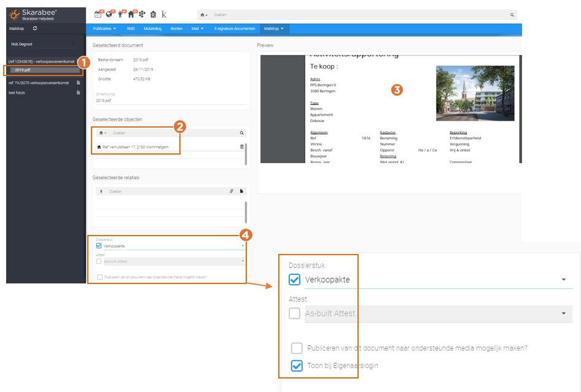Click the letter k icon in top toolbar
Image resolution: width=581 pixels, height=392 pixels.
pyautogui.click(x=164, y=15)
